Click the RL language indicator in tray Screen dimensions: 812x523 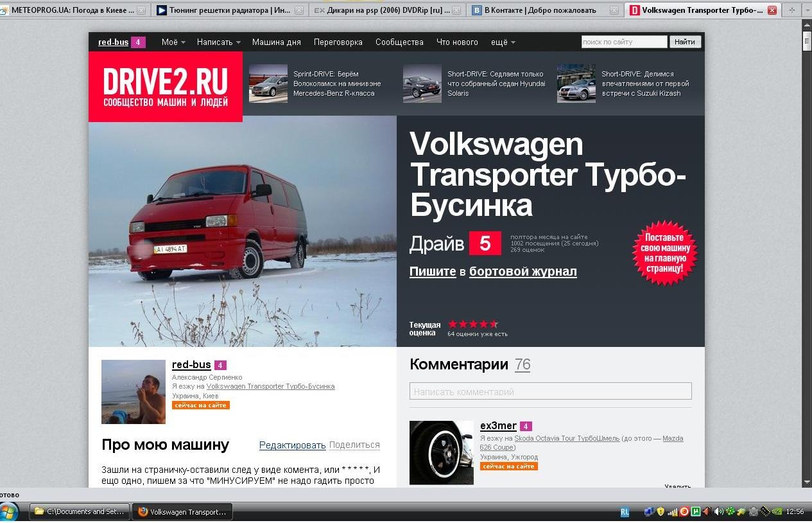(625, 512)
